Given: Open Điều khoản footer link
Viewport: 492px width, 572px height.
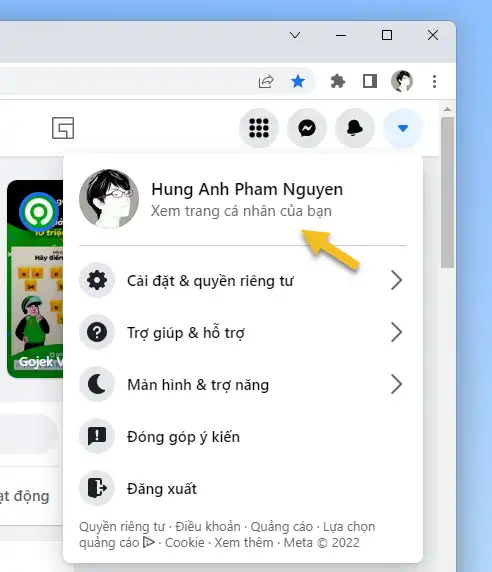Looking at the screenshot, I should 208,527.
